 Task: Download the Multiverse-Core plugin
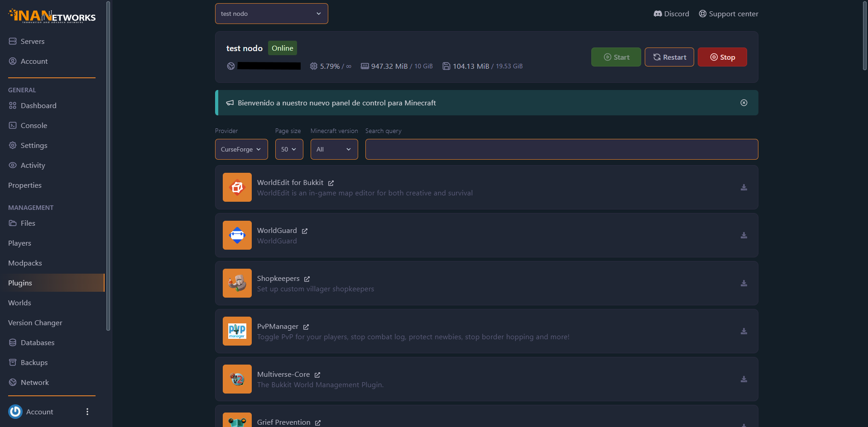pos(743,379)
